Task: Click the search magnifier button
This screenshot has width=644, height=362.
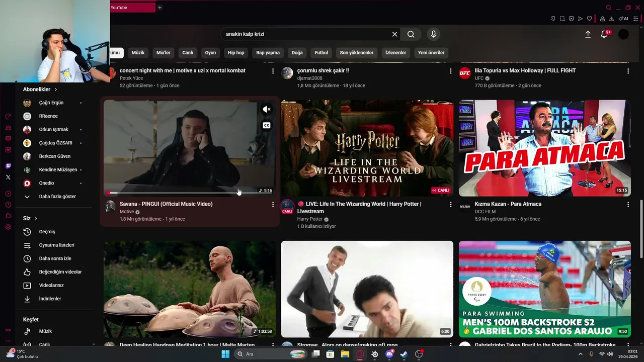Action: tap(411, 34)
